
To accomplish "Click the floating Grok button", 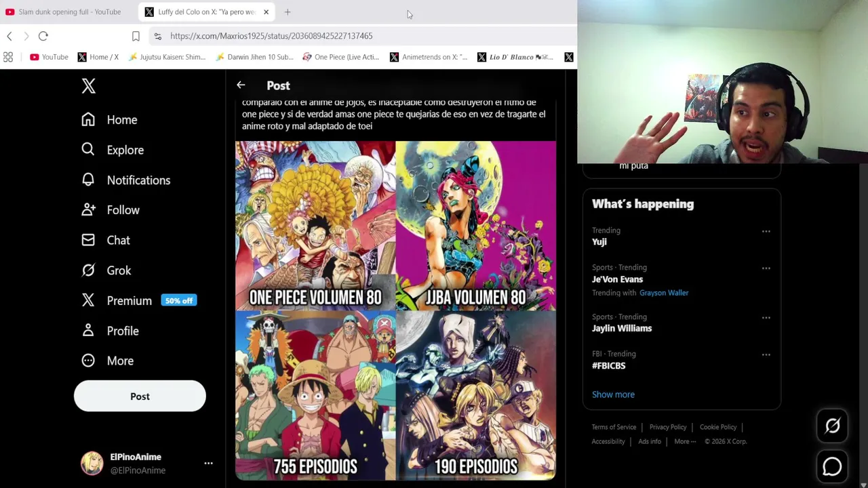I will (832, 426).
